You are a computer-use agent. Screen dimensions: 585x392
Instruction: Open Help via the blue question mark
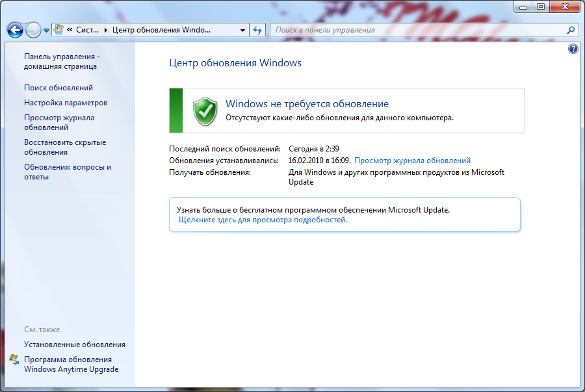(573, 49)
